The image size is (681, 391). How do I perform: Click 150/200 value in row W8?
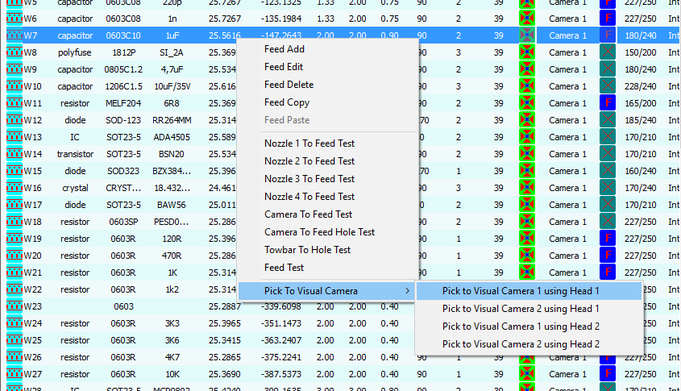640,53
